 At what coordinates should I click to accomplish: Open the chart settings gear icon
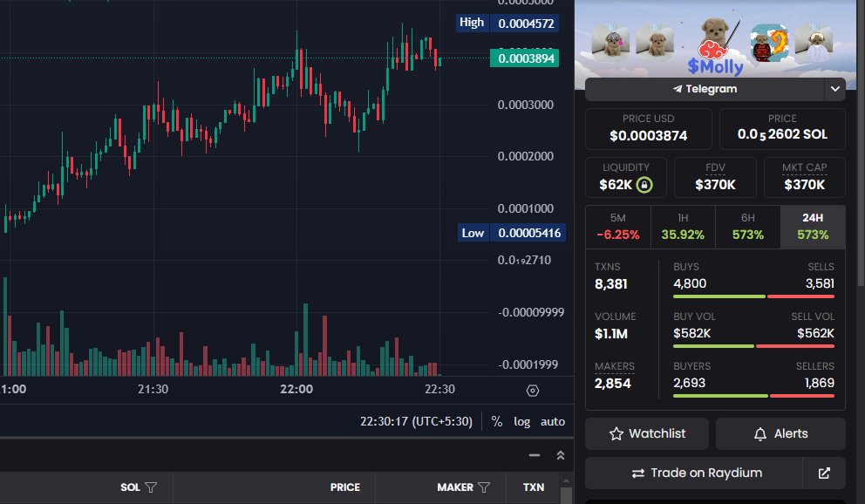point(533,391)
